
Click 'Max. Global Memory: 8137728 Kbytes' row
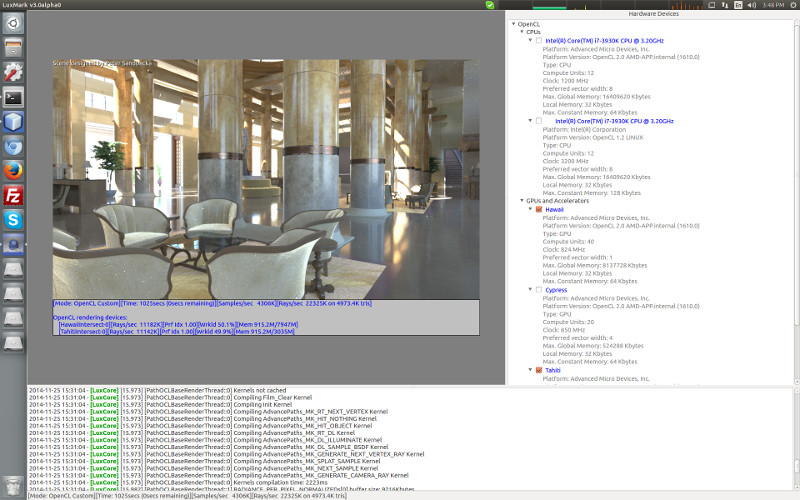tap(595, 265)
